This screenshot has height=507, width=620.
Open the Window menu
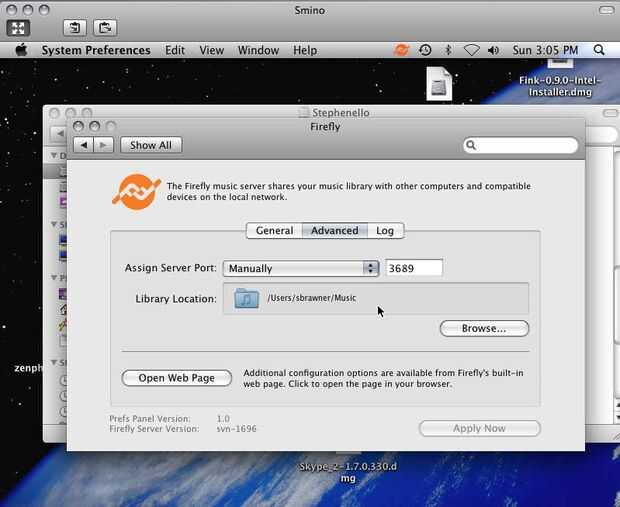pyautogui.click(x=258, y=50)
